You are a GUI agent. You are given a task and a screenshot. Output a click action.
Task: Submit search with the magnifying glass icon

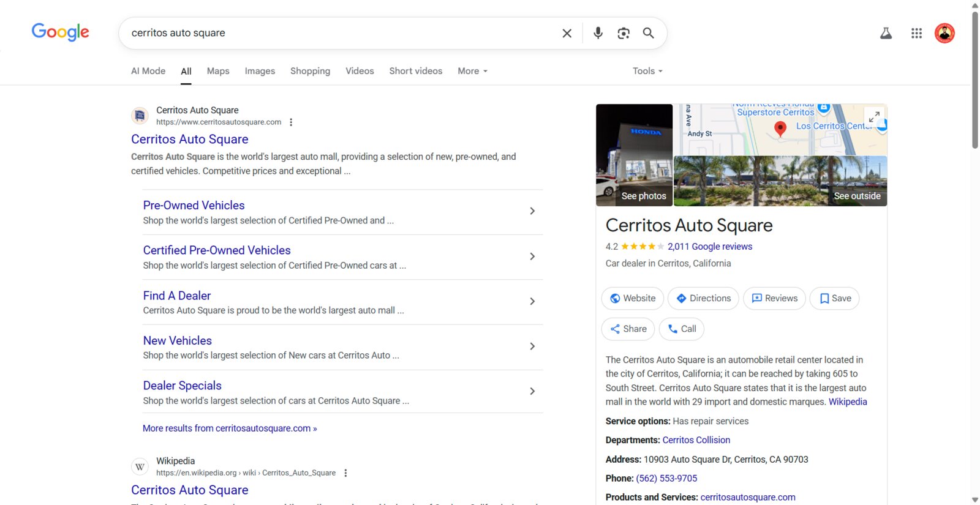click(x=648, y=33)
